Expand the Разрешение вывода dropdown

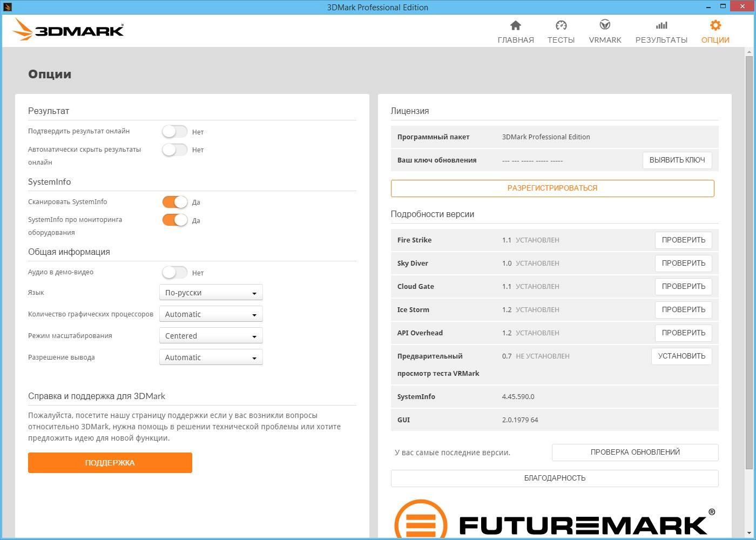[211, 357]
